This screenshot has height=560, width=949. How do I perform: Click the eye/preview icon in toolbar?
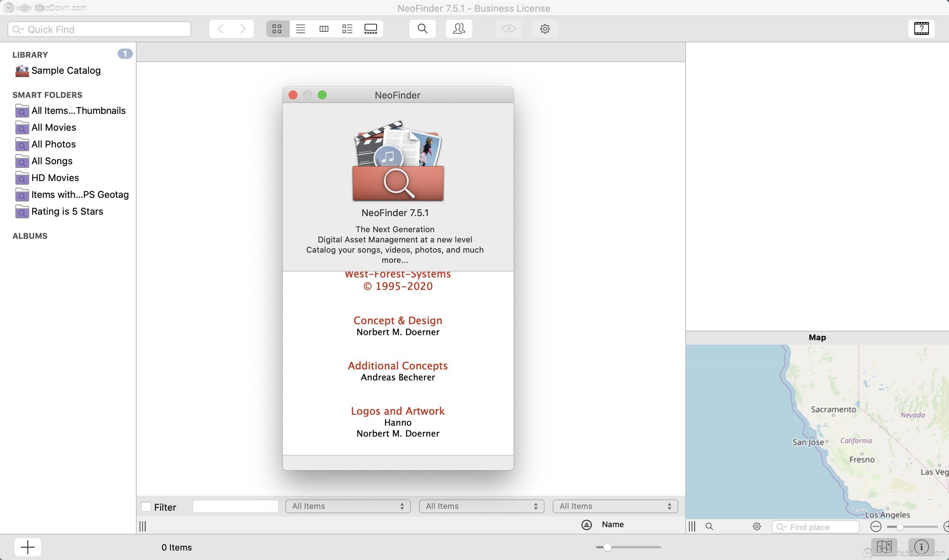tap(509, 28)
